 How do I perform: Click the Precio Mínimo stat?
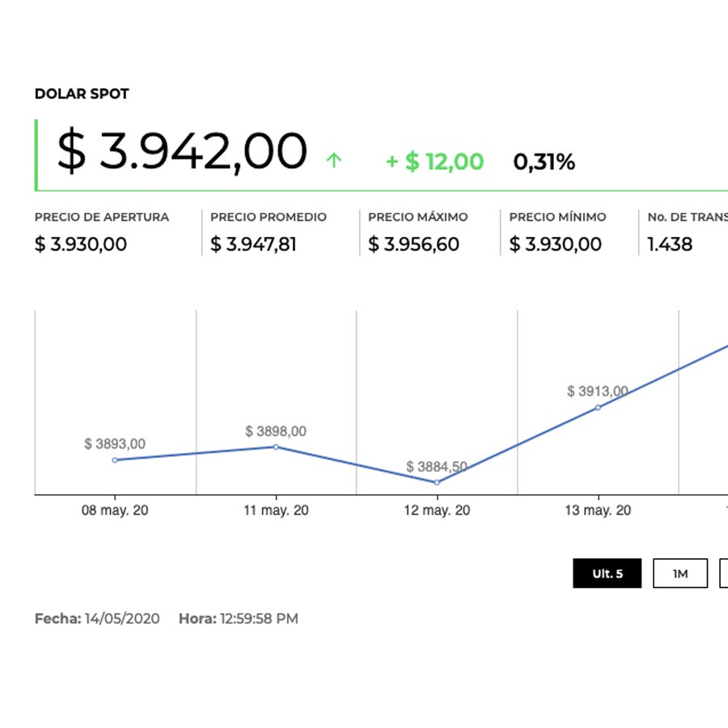556,244
